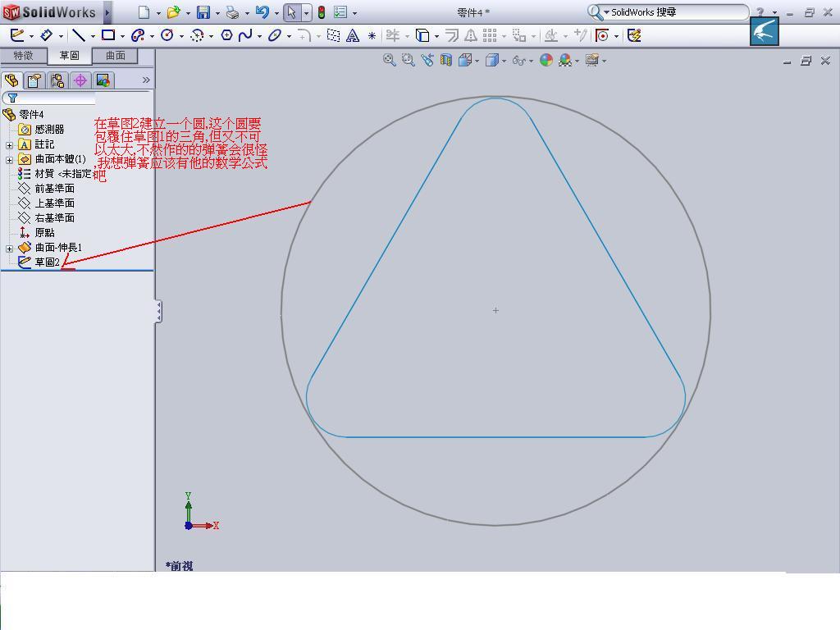Open the Apply Scene dropdown arrow
The height and width of the screenshot is (630, 840).
(x=577, y=61)
